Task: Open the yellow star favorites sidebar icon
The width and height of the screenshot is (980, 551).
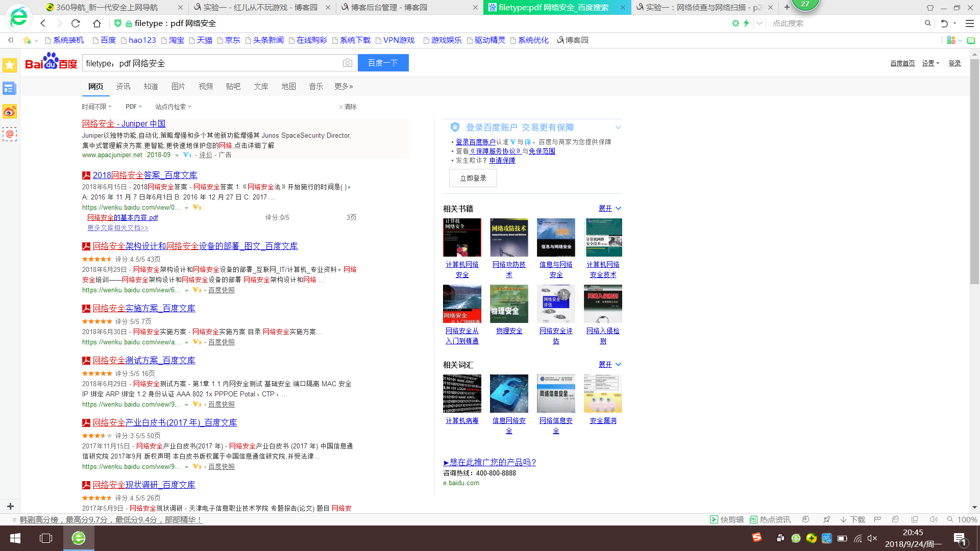Action: point(10,65)
